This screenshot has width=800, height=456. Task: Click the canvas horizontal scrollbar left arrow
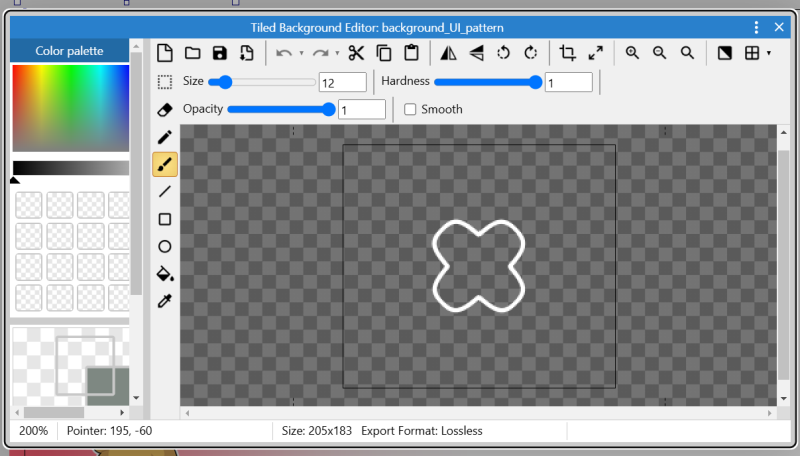point(187,413)
